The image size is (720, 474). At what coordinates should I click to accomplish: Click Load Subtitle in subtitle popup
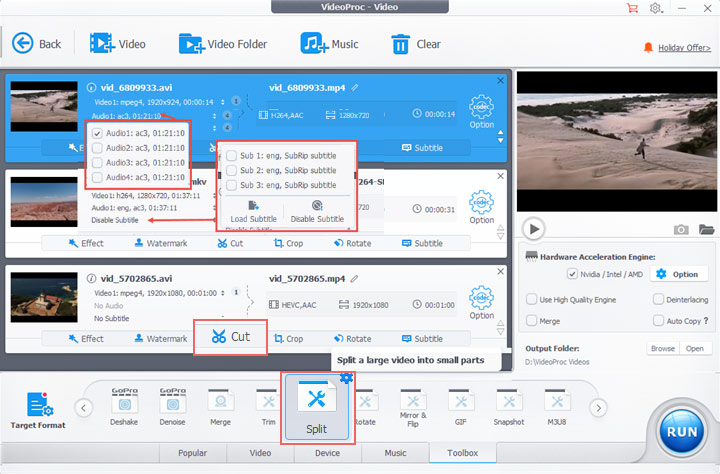[x=253, y=212]
